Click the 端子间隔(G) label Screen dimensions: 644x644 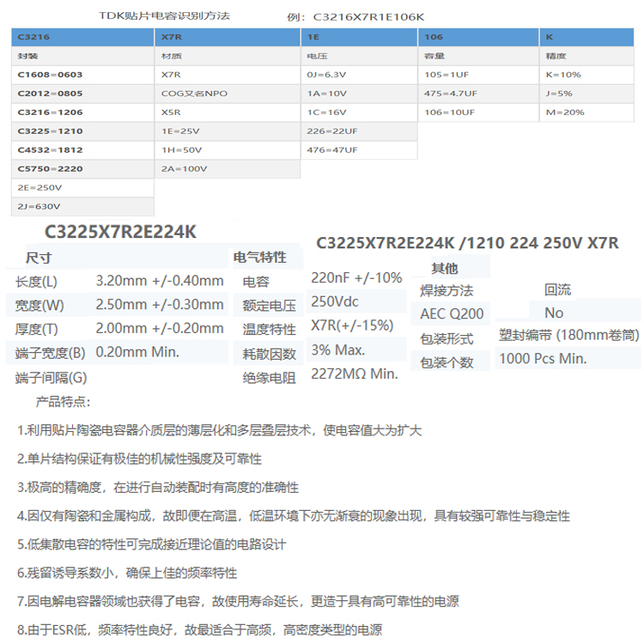51,378
